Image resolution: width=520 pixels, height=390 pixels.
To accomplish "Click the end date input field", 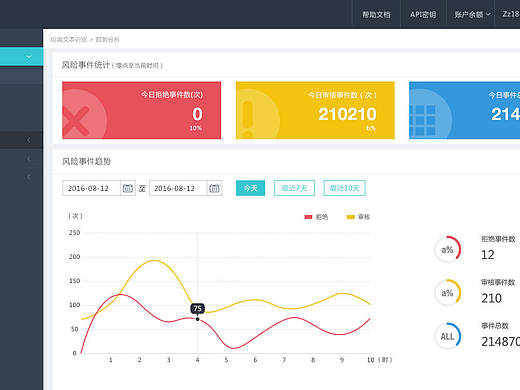I will (178, 188).
